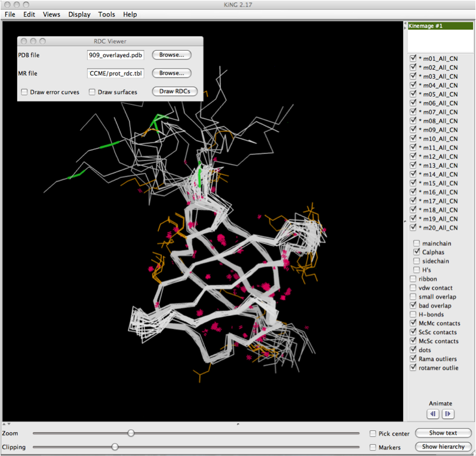The image size is (476, 456).
Task: Hide model m01_All_CN
Action: click(413, 59)
